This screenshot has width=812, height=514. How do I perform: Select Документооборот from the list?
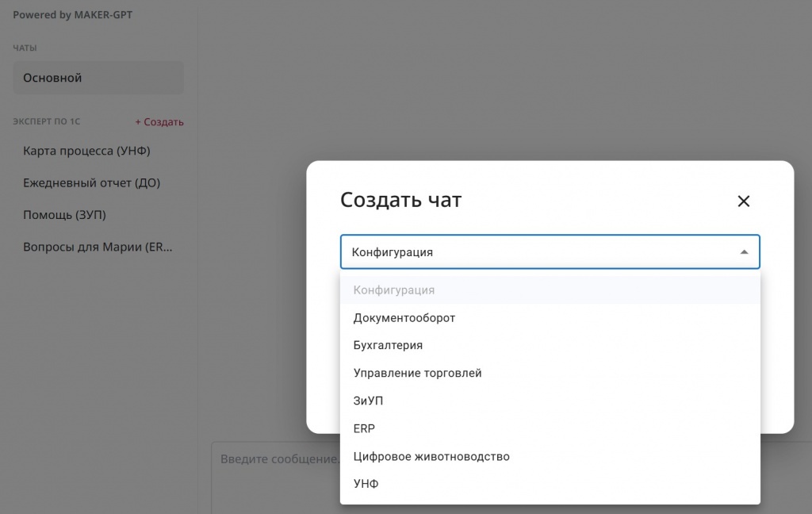pyautogui.click(x=550, y=317)
